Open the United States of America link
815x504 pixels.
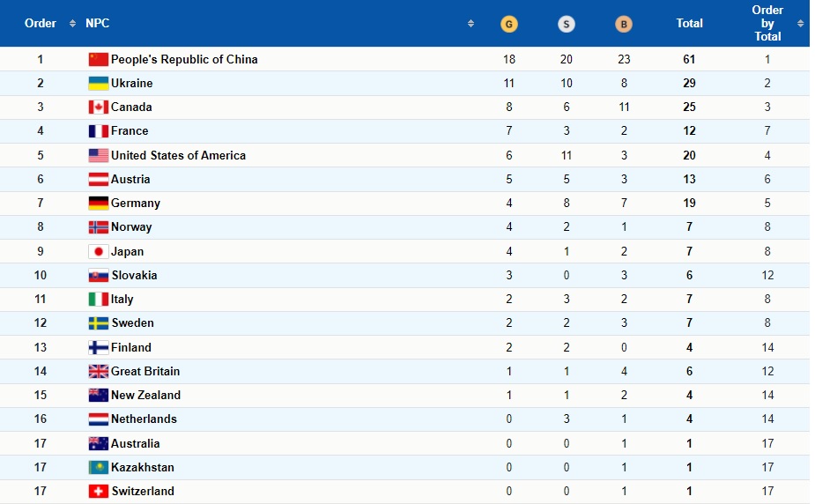pos(178,155)
